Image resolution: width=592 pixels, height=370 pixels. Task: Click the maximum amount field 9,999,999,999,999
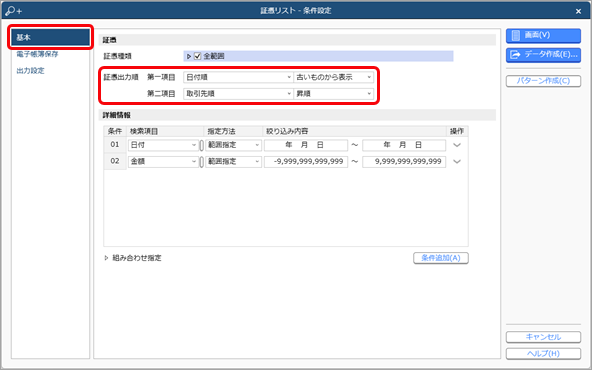pos(404,162)
